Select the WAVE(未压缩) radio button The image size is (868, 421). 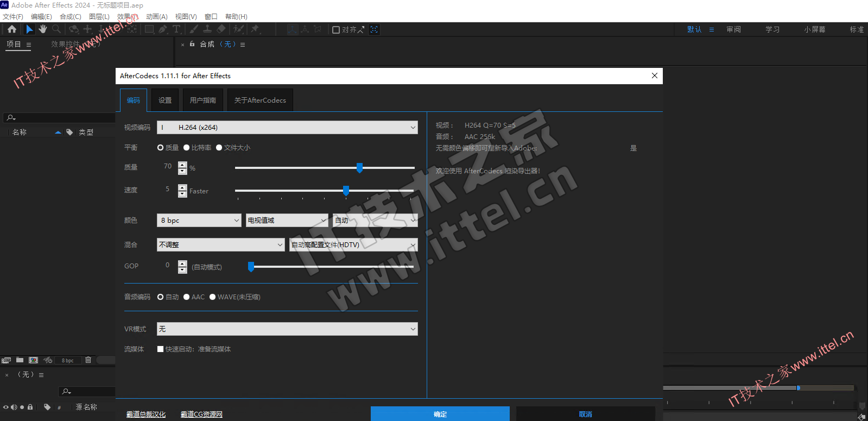coord(212,297)
